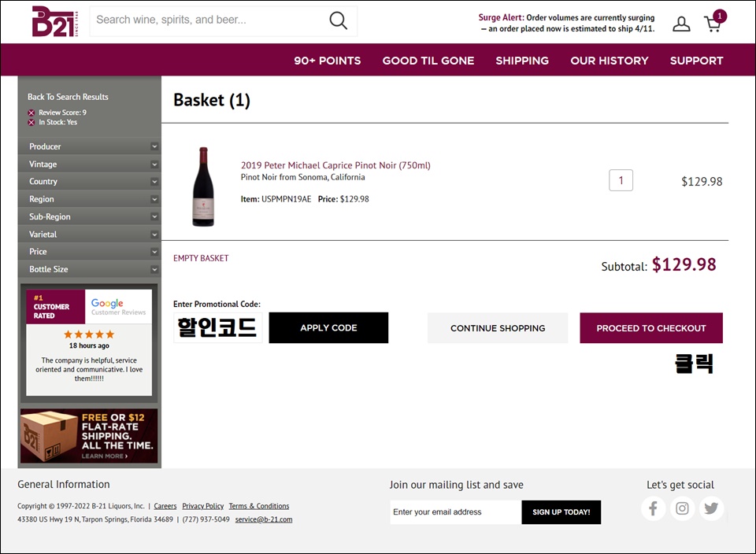Open the user account icon
This screenshot has width=756, height=554.
(x=680, y=24)
